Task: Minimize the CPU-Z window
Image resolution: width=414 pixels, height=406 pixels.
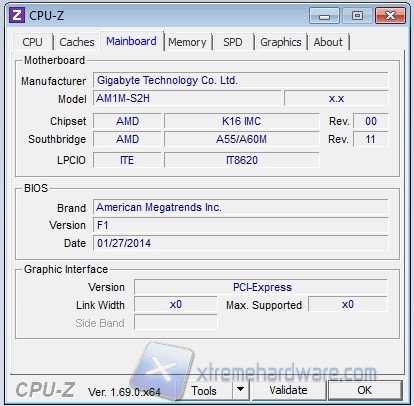Action: click(x=324, y=16)
